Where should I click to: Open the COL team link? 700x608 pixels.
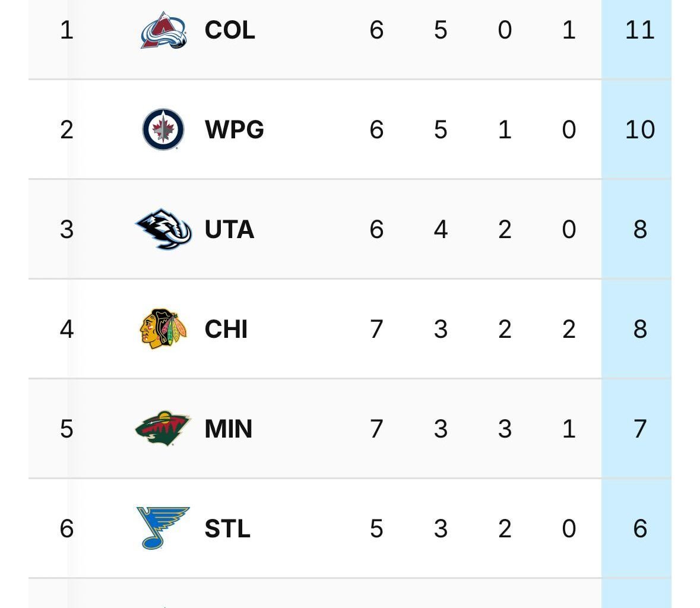(x=230, y=30)
